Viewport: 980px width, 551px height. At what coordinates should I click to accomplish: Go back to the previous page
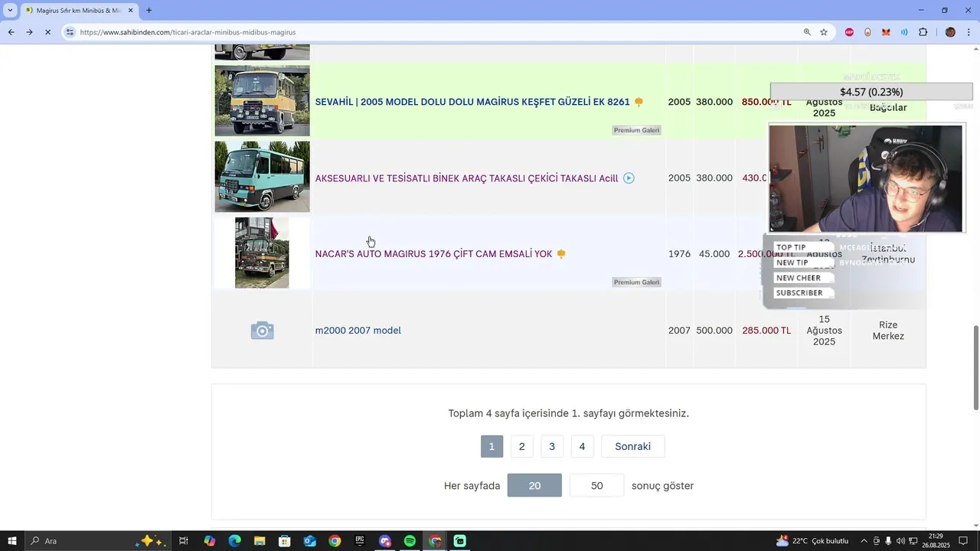(x=11, y=32)
